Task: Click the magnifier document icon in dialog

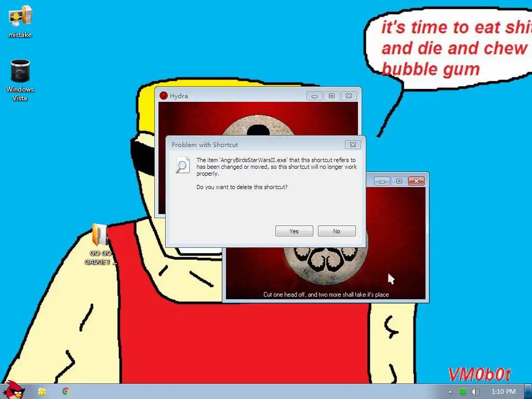Action: [182, 165]
